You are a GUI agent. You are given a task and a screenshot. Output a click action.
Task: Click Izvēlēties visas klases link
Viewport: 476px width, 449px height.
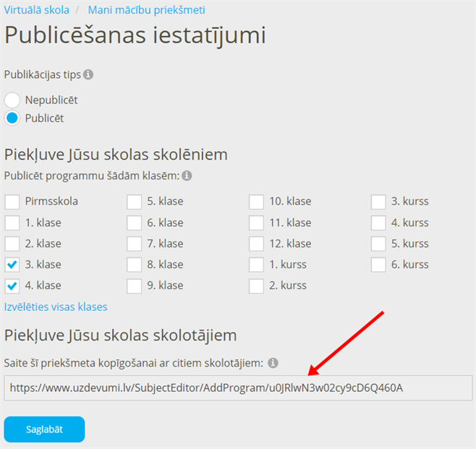[x=56, y=307]
